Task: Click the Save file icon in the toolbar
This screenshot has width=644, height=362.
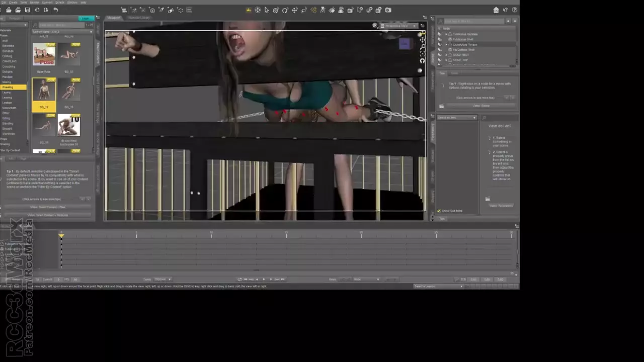Action: (x=27, y=10)
